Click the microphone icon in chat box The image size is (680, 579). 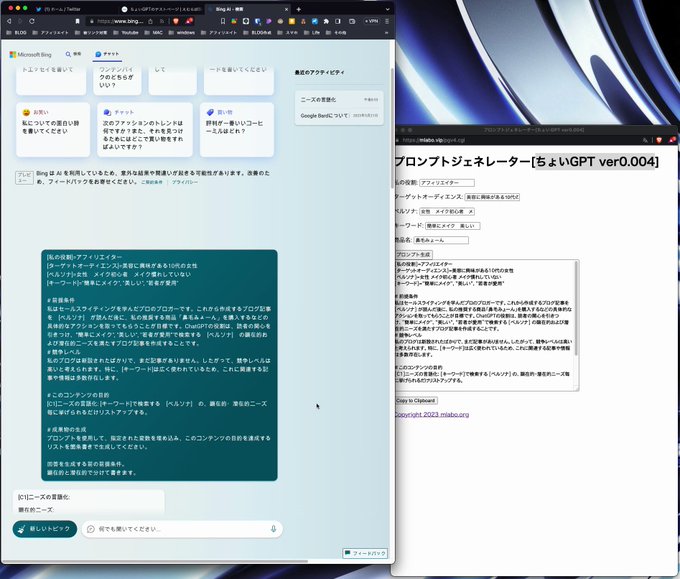click(x=273, y=529)
